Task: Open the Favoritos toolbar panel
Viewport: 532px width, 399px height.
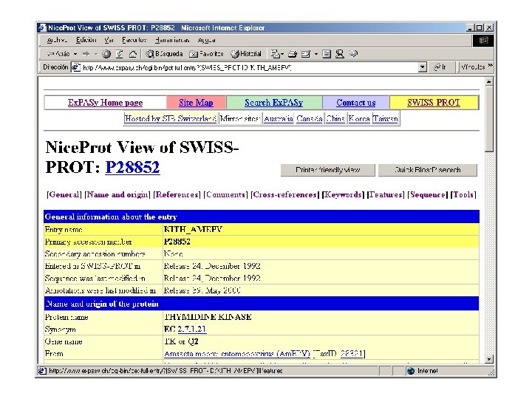Action: [x=206, y=54]
